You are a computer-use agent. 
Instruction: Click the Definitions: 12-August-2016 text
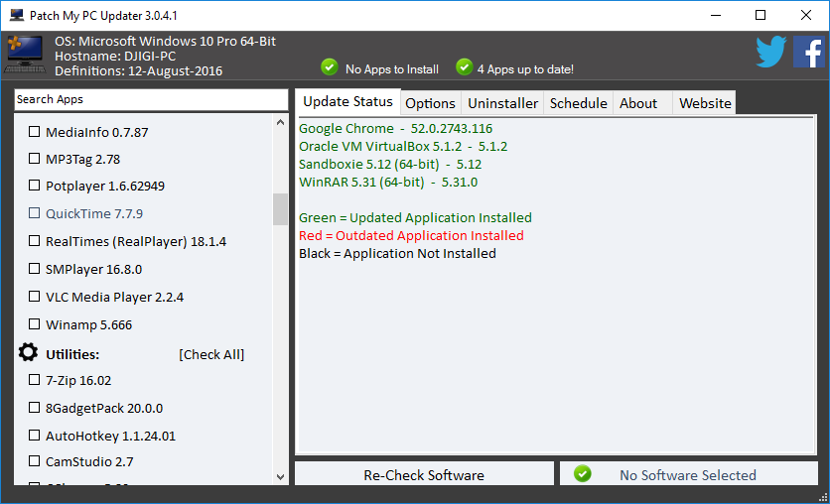click(x=138, y=70)
